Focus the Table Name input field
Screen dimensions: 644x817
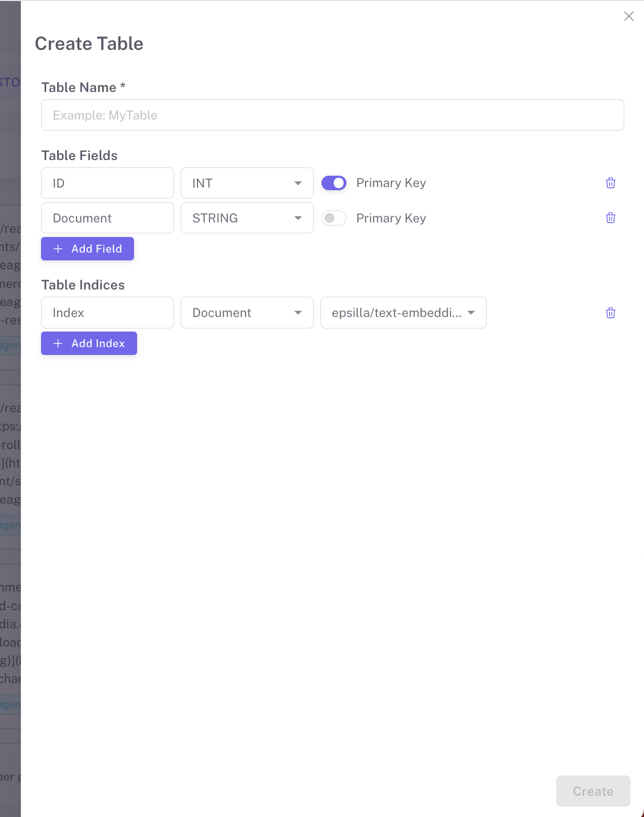point(332,115)
